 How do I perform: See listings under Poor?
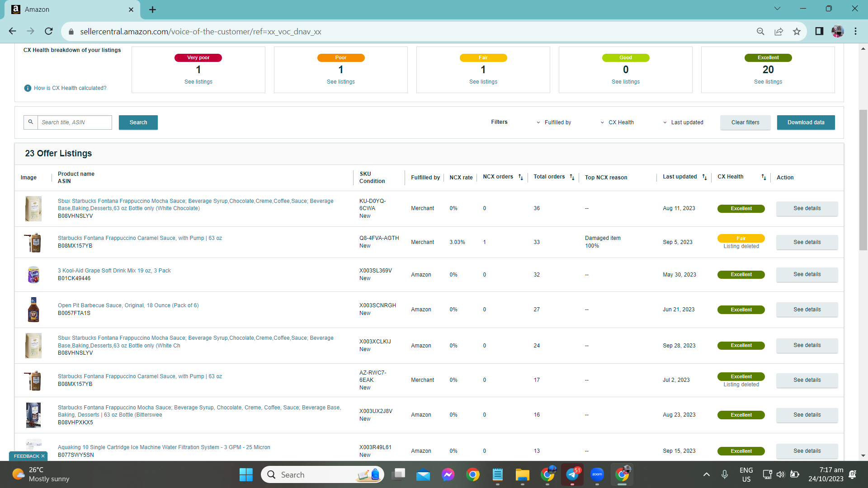coord(341,82)
